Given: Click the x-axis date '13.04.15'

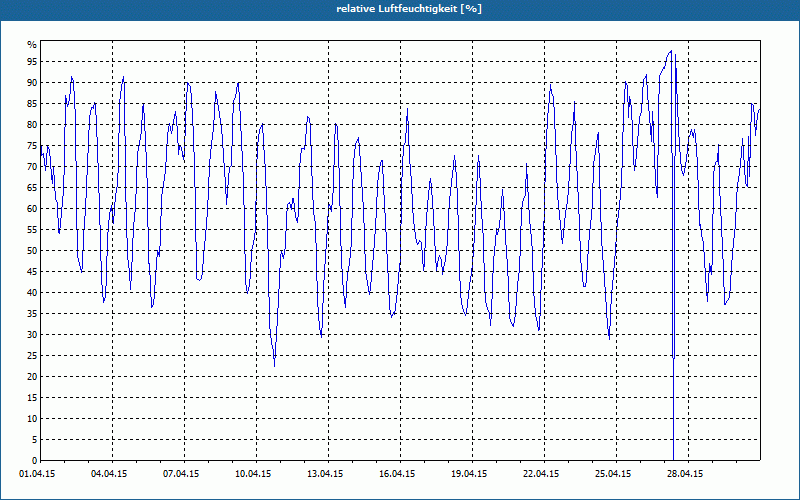Looking at the screenshot, I should [x=325, y=474].
